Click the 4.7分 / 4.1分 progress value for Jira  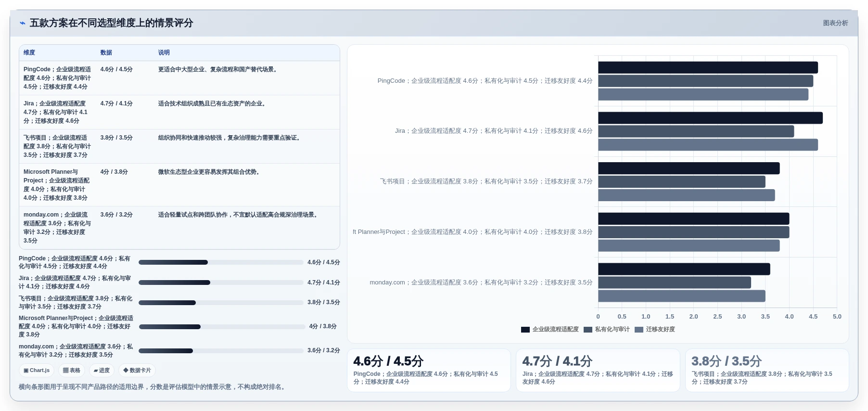(324, 283)
